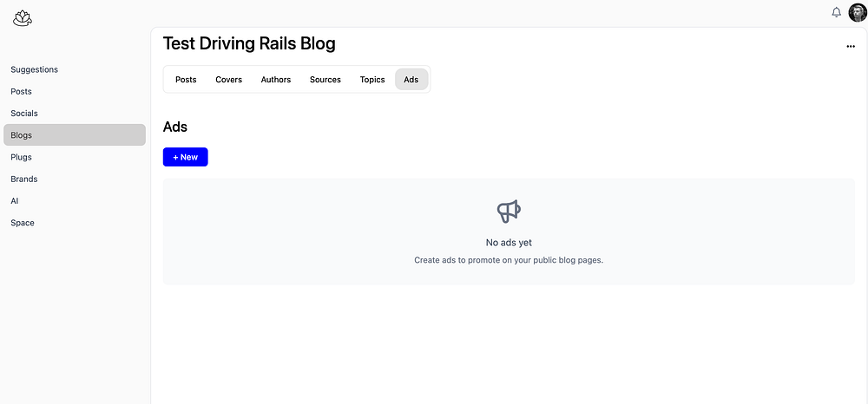Select the Sources tab
Image resolution: width=868 pixels, height=404 pixels.
(x=325, y=80)
